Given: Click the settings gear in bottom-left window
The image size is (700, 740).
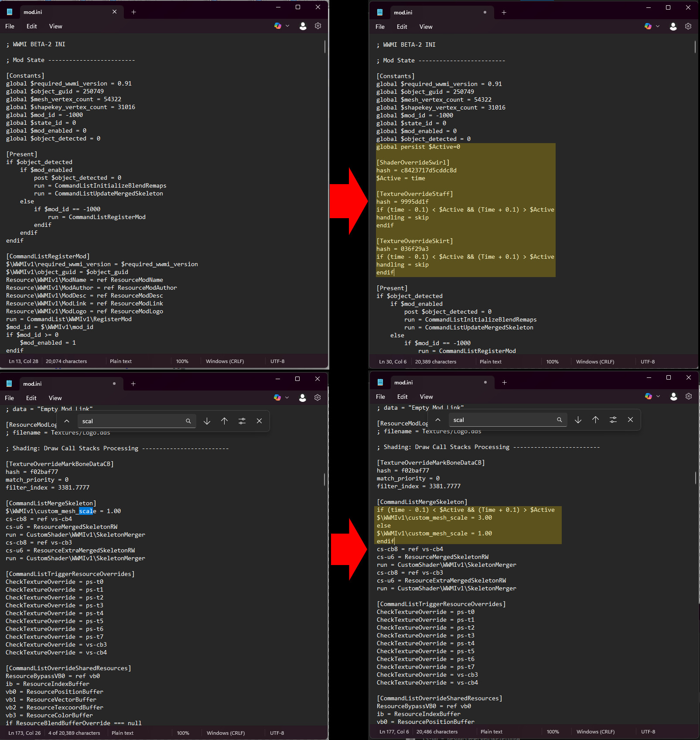Looking at the screenshot, I should [318, 397].
